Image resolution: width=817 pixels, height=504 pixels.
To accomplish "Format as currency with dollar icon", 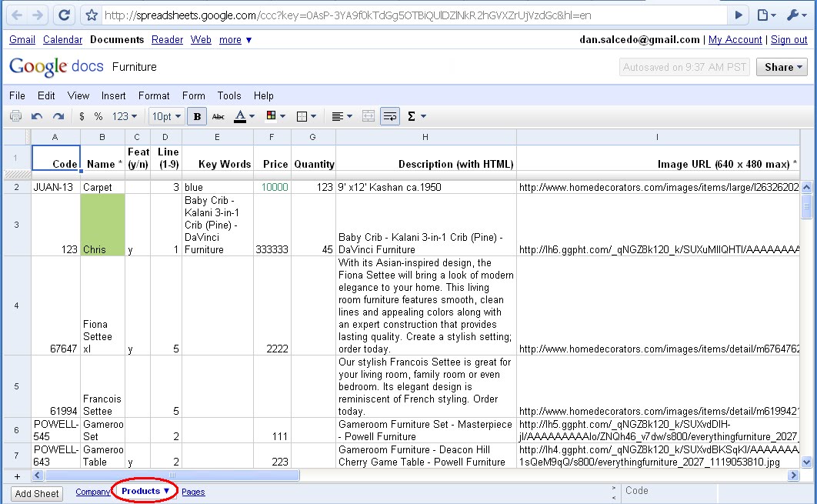I will point(82,116).
